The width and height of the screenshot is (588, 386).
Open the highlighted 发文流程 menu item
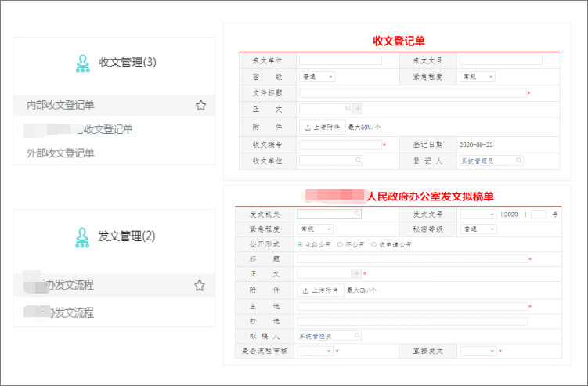tap(114, 285)
